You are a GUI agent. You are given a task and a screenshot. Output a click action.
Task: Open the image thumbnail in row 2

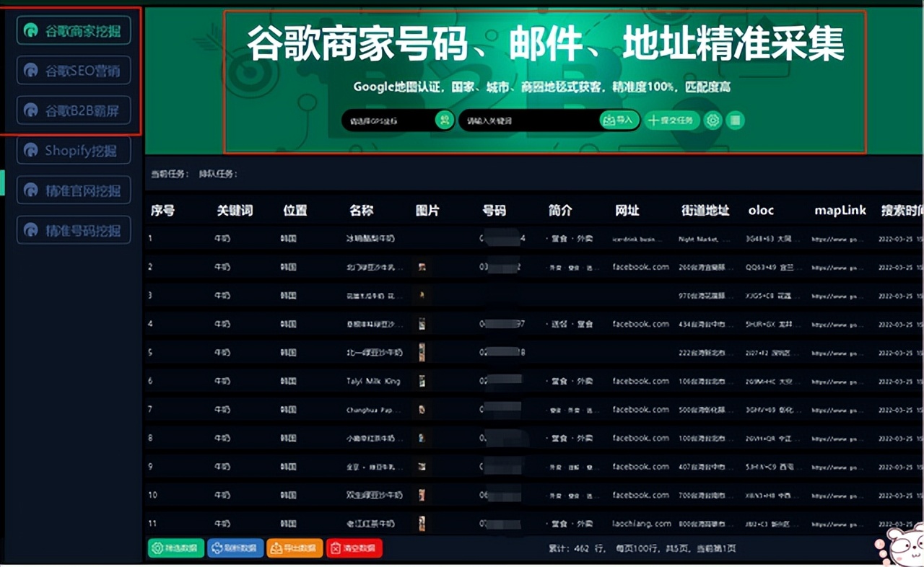coord(422,267)
